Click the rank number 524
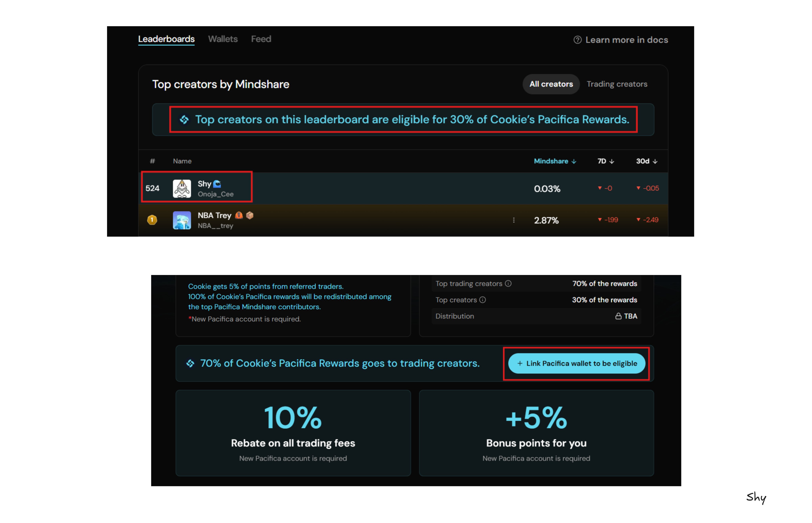This screenshot has width=812, height=523. pyautogui.click(x=152, y=188)
